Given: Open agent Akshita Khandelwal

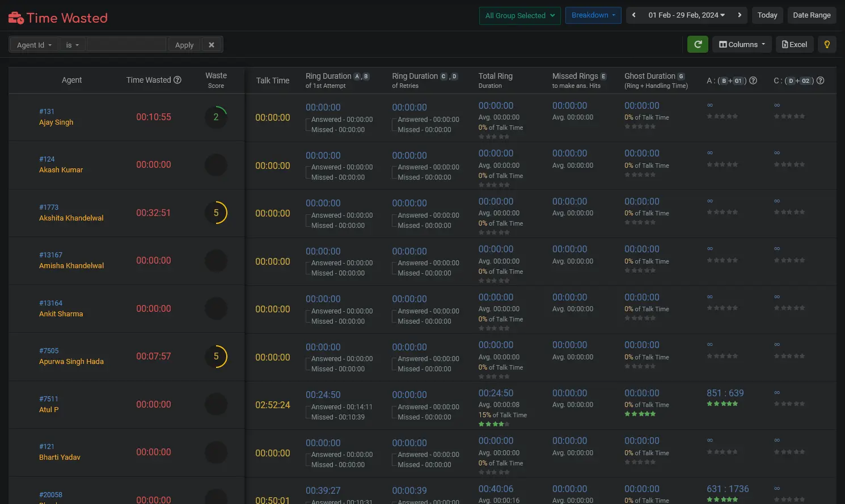Looking at the screenshot, I should point(71,218).
